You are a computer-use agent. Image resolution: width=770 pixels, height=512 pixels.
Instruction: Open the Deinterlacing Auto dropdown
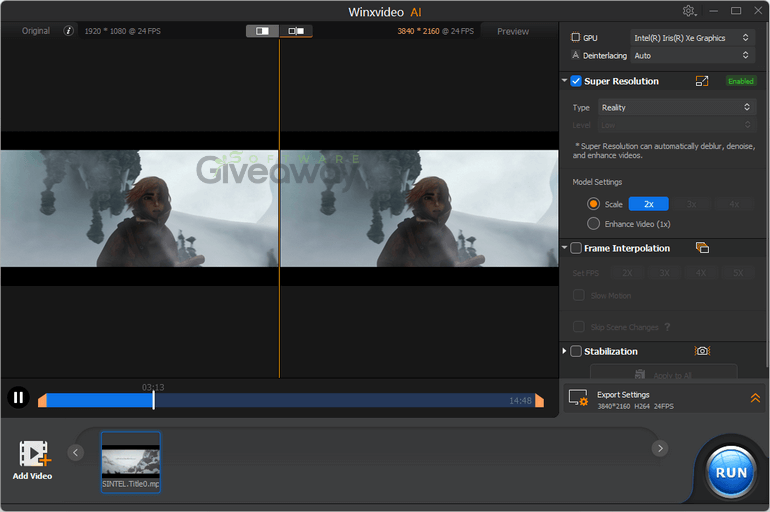pos(691,55)
